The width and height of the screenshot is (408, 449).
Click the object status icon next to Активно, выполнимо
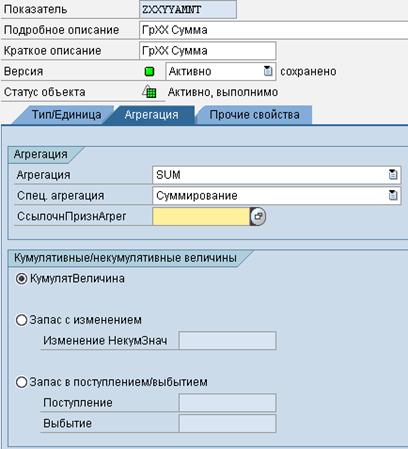(149, 92)
